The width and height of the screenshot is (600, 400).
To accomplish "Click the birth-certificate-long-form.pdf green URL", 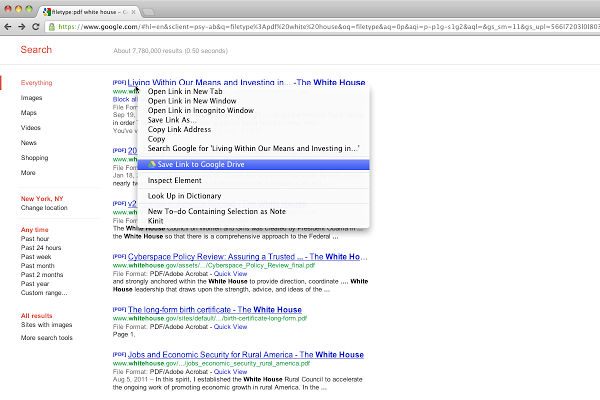I will click(210, 318).
